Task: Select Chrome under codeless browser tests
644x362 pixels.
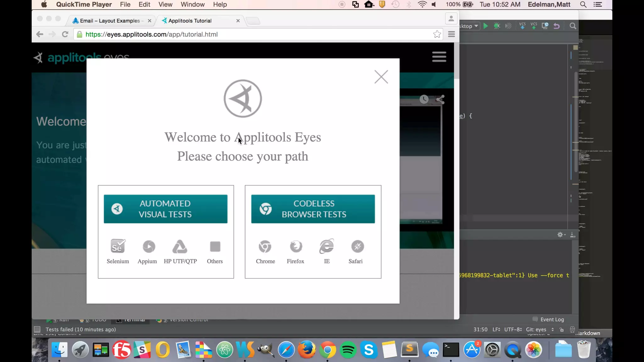Action: pos(265,247)
